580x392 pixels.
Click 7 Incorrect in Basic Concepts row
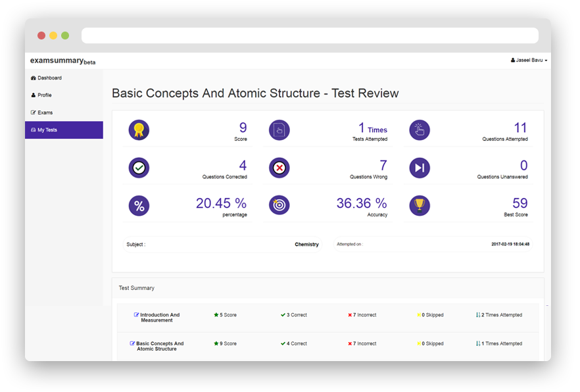click(x=364, y=343)
